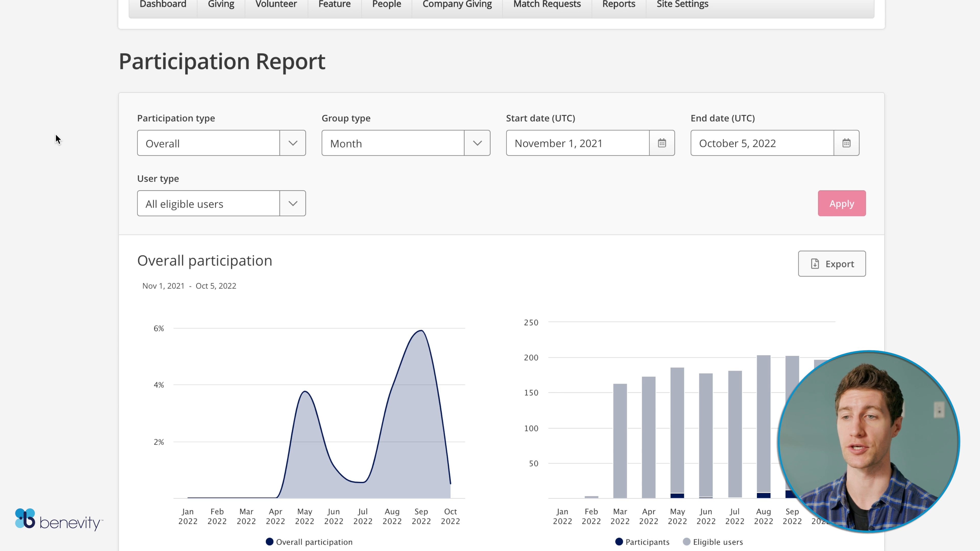Toggle the Participants legend dot

619,542
